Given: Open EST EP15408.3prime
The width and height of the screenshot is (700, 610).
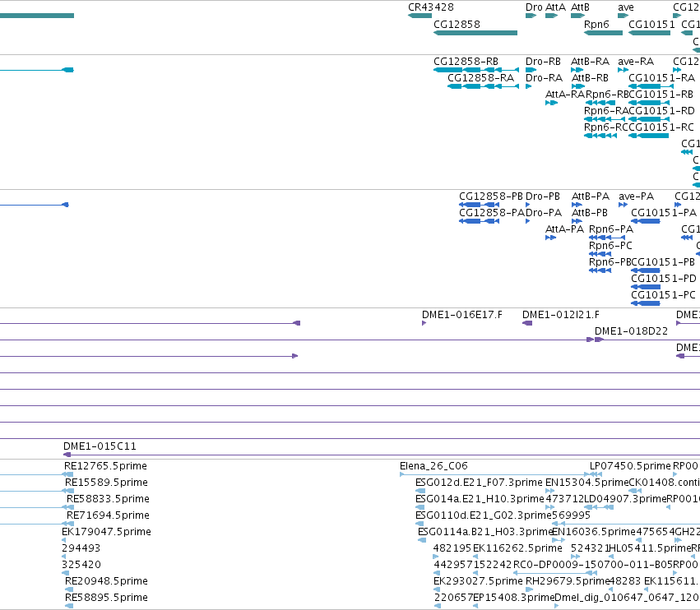Looking at the screenshot, I should [513, 598].
